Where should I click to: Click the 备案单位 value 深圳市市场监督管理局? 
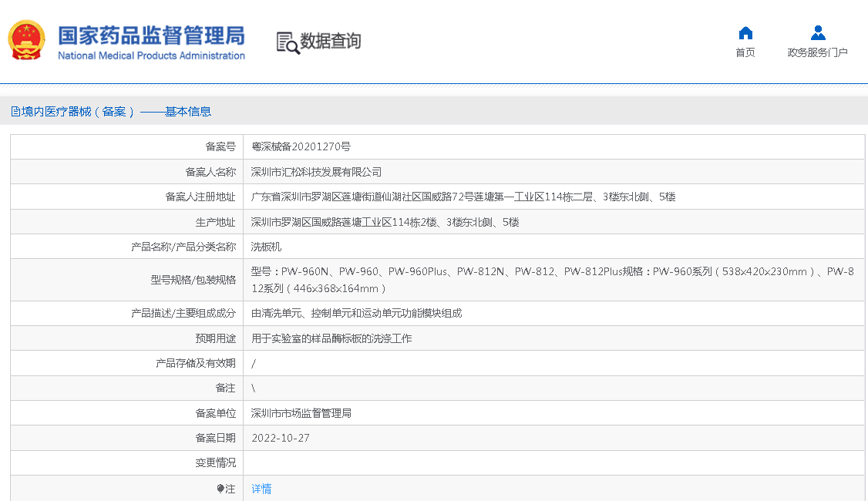coord(301,413)
